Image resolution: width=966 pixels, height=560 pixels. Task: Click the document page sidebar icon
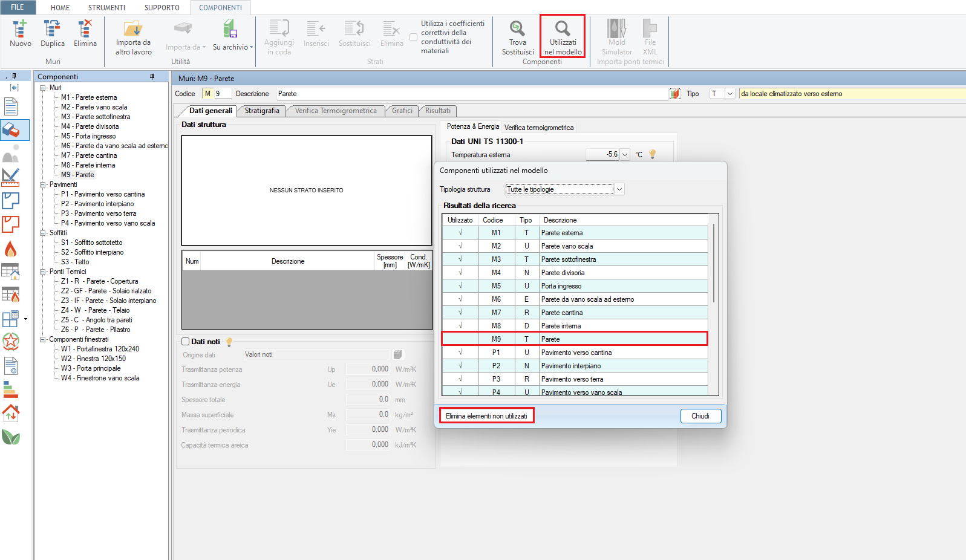pyautogui.click(x=11, y=107)
